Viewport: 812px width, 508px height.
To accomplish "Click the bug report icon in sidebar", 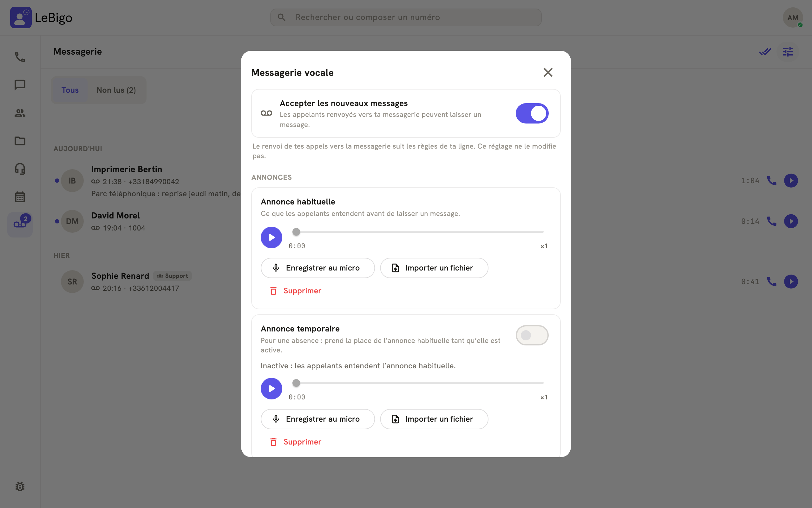I will [20, 486].
